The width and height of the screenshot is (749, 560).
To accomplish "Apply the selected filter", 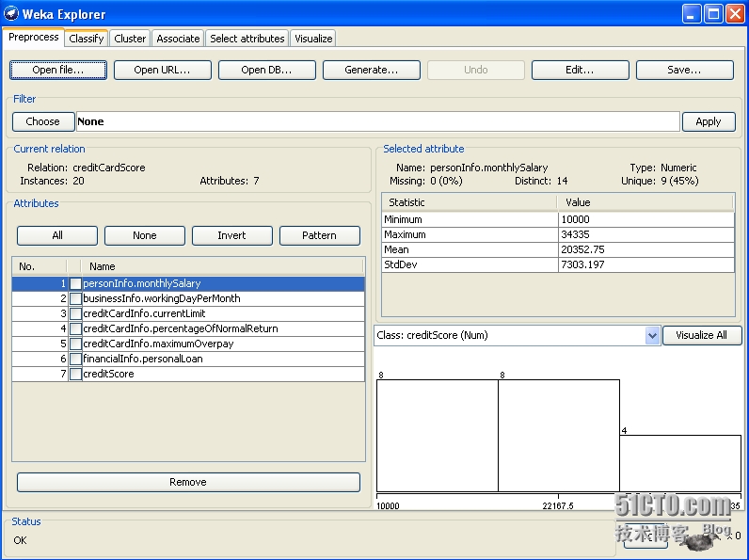I will [709, 121].
